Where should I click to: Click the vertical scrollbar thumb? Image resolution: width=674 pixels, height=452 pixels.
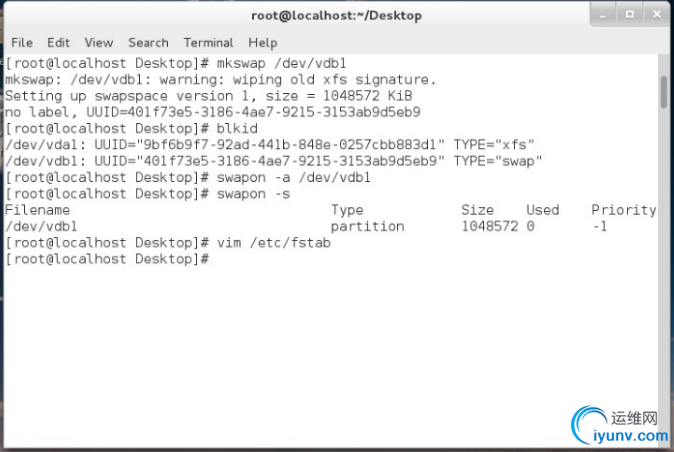coord(663,90)
